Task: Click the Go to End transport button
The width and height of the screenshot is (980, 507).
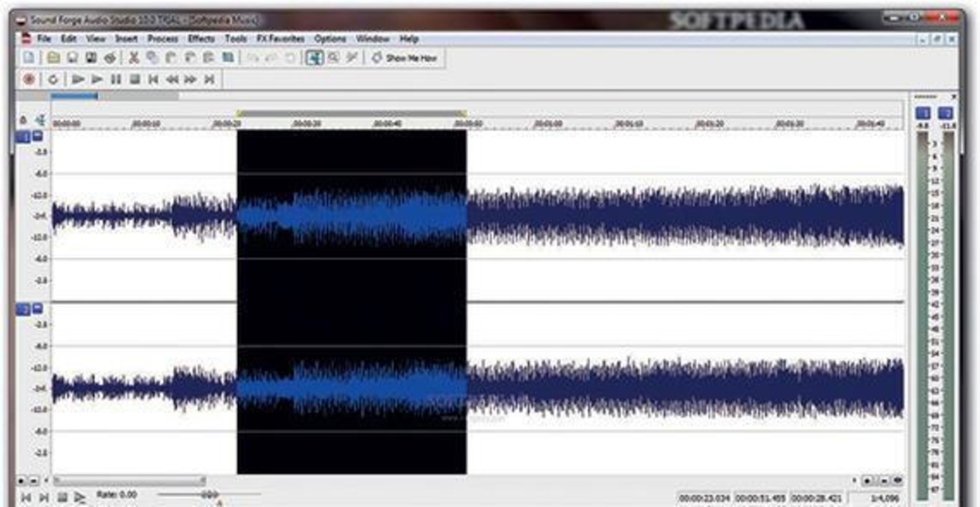Action: (209, 80)
